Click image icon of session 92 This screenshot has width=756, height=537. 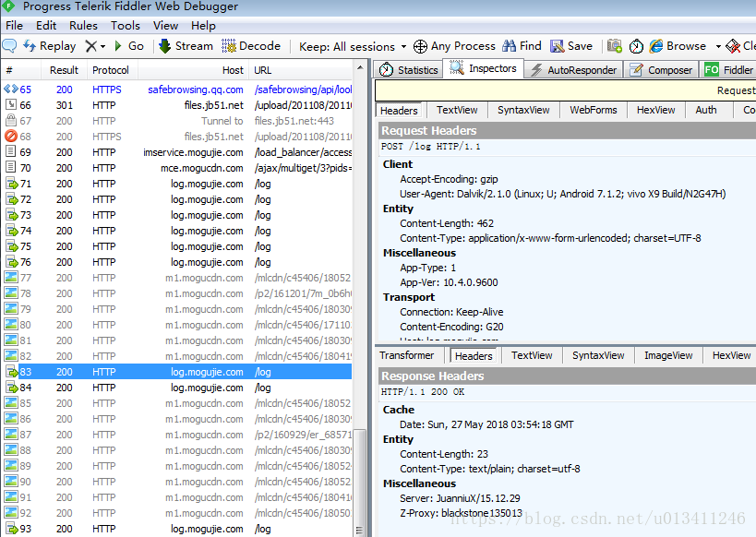coord(11,513)
